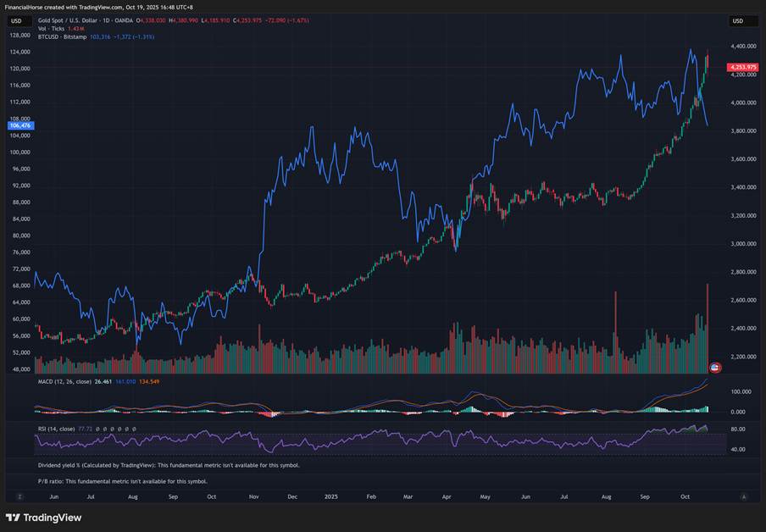Click the P/B ratio metric message
766x532 pixels.
coord(122,481)
